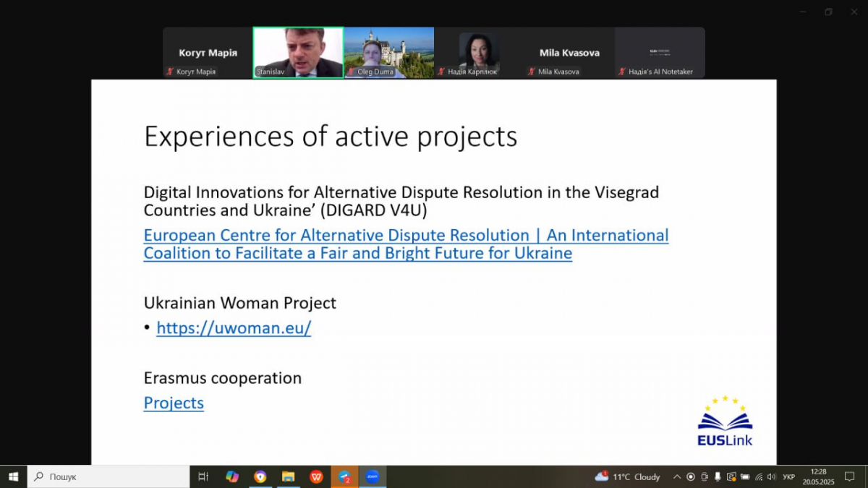Open the Telegram taskbar icon with badge
The width and height of the screenshot is (868, 488).
[345, 477]
